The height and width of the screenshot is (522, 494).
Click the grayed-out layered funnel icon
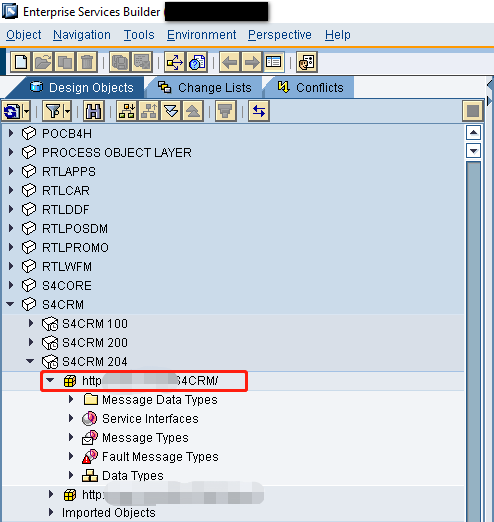tap(226, 111)
